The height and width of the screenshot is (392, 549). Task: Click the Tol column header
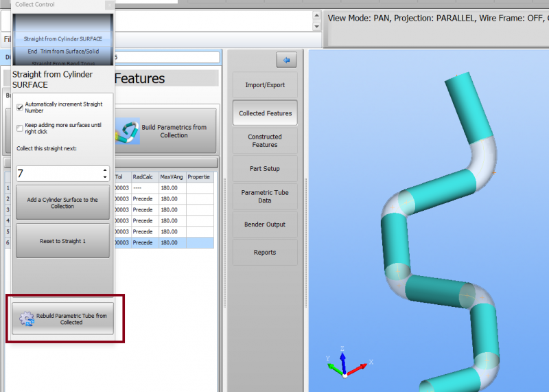coord(123,177)
